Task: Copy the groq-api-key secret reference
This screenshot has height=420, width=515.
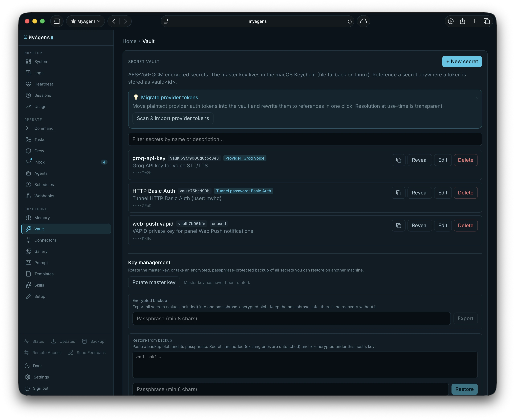Action: pos(398,160)
